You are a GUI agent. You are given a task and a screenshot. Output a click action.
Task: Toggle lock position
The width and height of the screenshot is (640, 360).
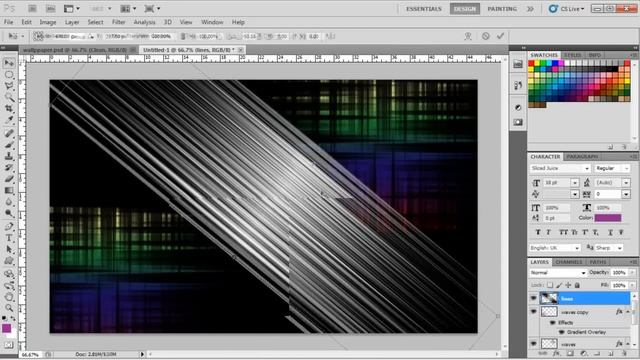pos(568,285)
